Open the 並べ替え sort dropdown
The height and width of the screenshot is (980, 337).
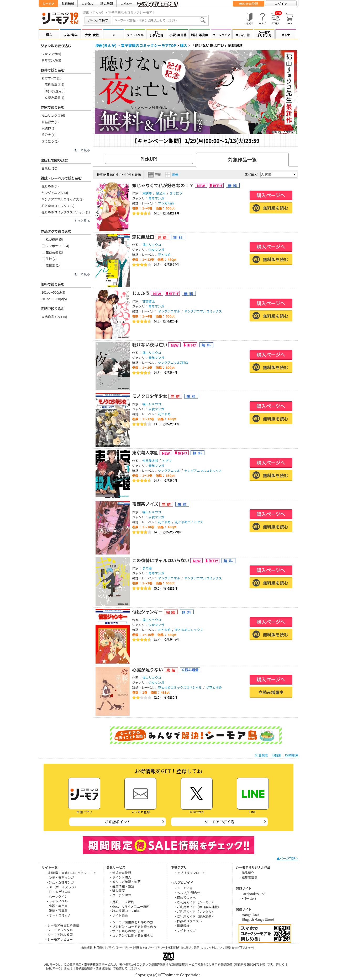pos(278,175)
